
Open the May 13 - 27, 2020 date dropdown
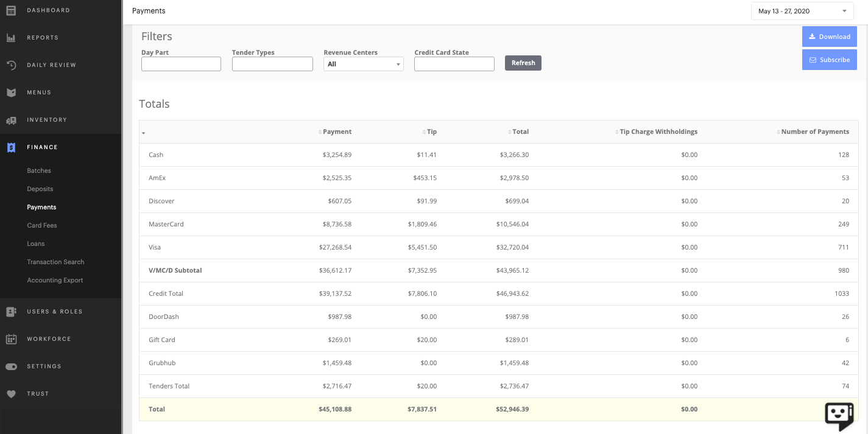(x=802, y=10)
